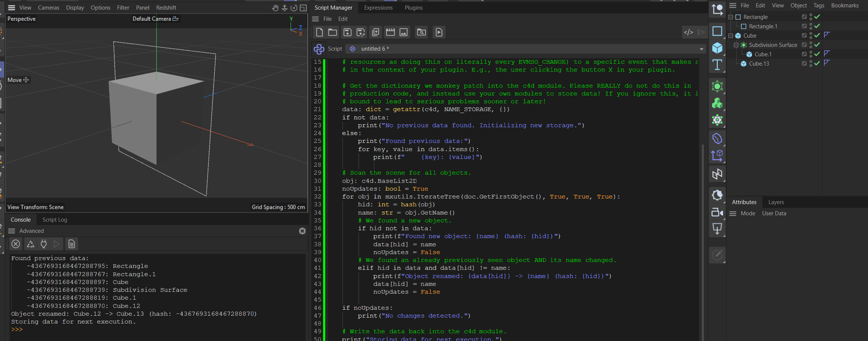The image size is (868, 341).
Task: Select the Cube primitive tool in palette
Action: pos(717,48)
